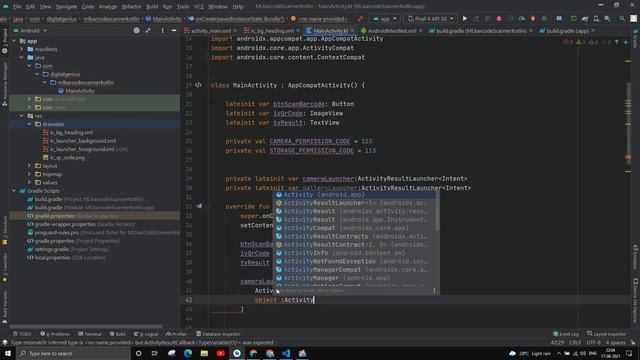Screen dimensions: 640x360
Task: Collapse the drawable folder
Action: pyautogui.click(x=29, y=124)
